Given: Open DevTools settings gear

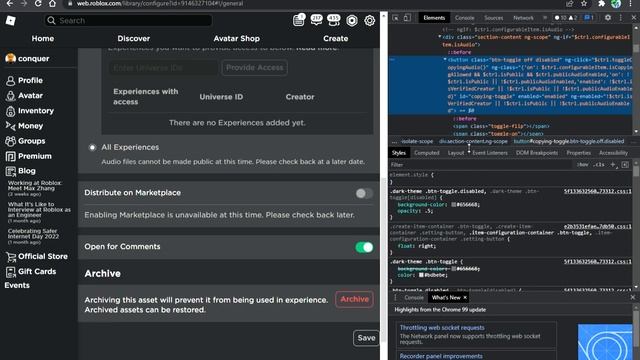Looking at the screenshot, I should pos(608,18).
